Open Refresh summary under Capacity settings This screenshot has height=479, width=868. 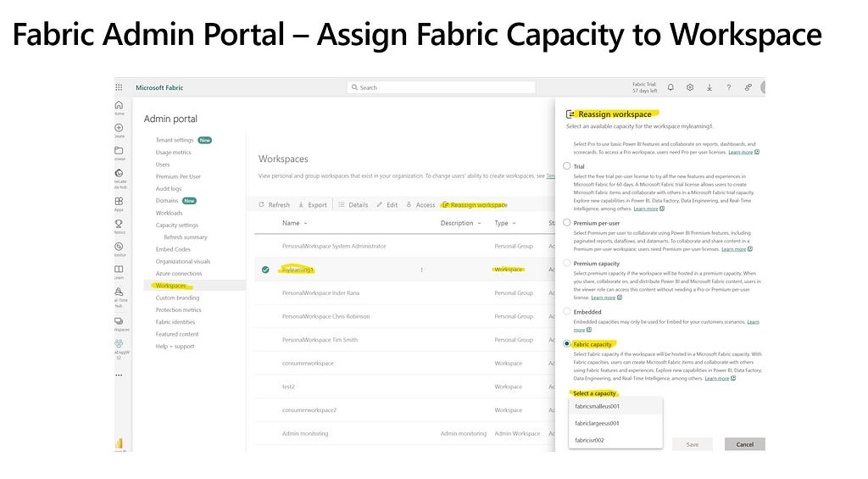click(x=186, y=237)
